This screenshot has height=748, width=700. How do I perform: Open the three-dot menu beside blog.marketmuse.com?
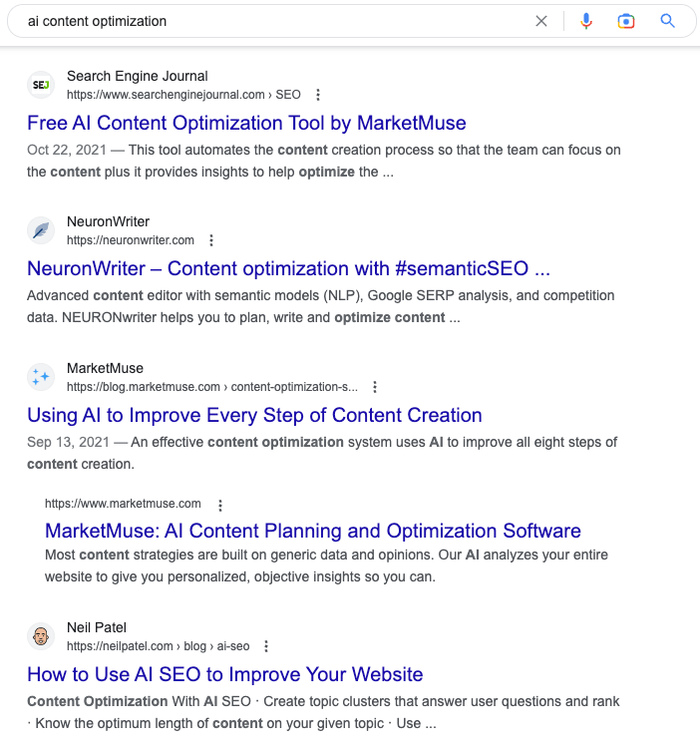click(x=375, y=387)
